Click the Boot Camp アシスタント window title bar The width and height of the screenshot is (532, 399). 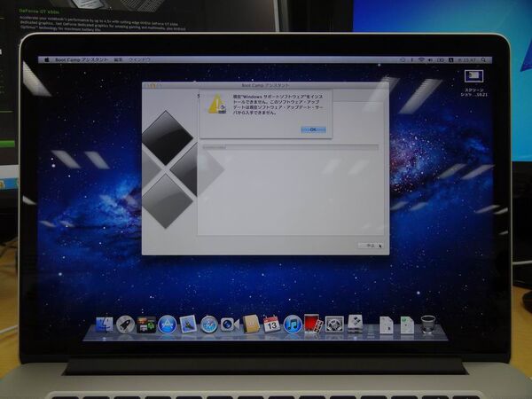pos(265,85)
